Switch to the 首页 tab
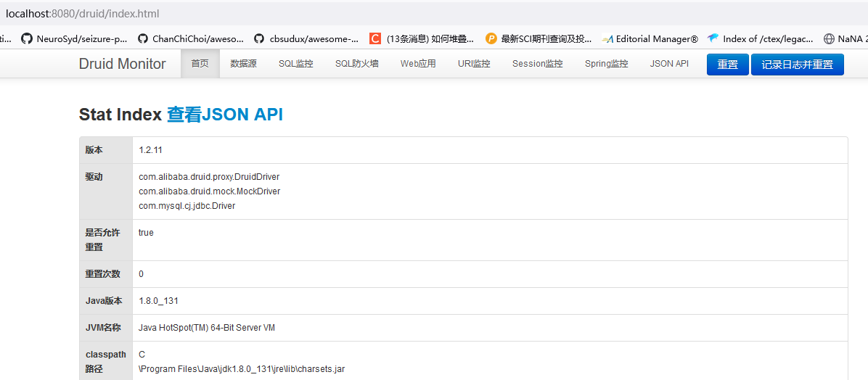Image resolution: width=868 pixels, height=380 pixels. (x=200, y=64)
